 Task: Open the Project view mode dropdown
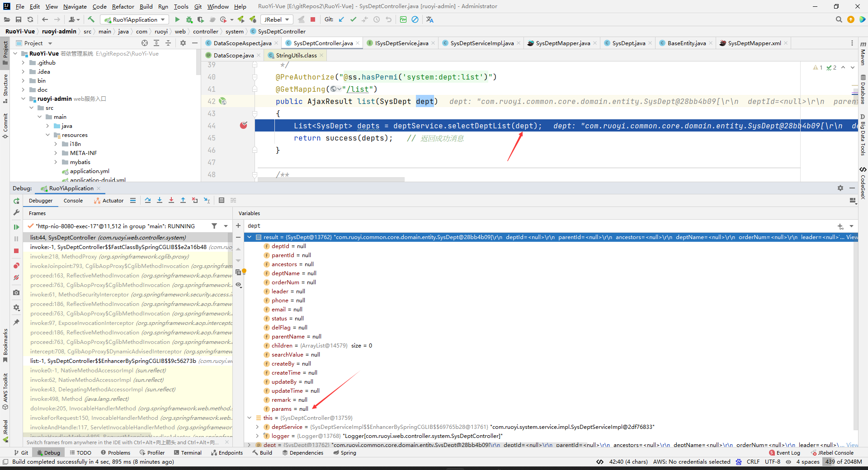pyautogui.click(x=50, y=43)
